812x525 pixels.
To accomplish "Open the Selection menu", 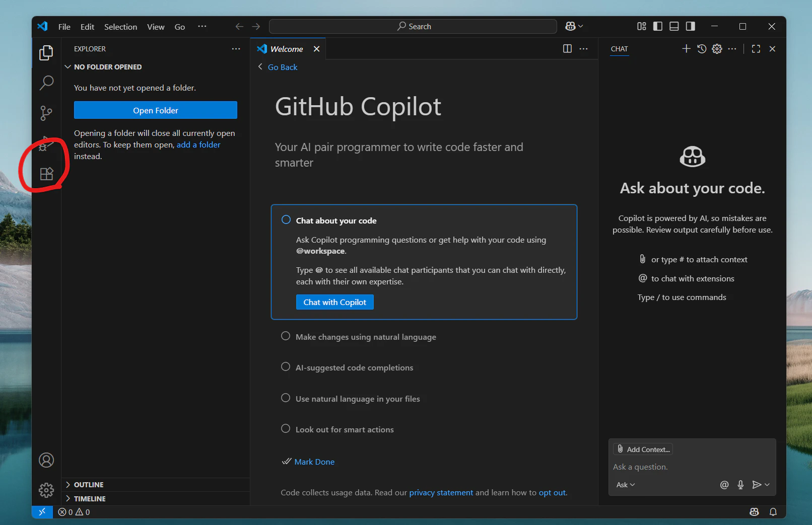I will pyautogui.click(x=120, y=27).
